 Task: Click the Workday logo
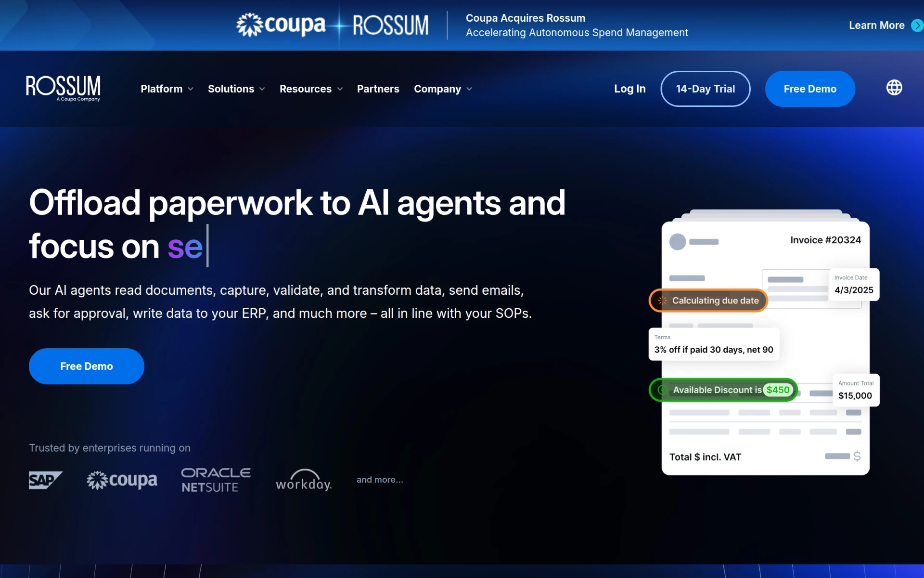(304, 480)
